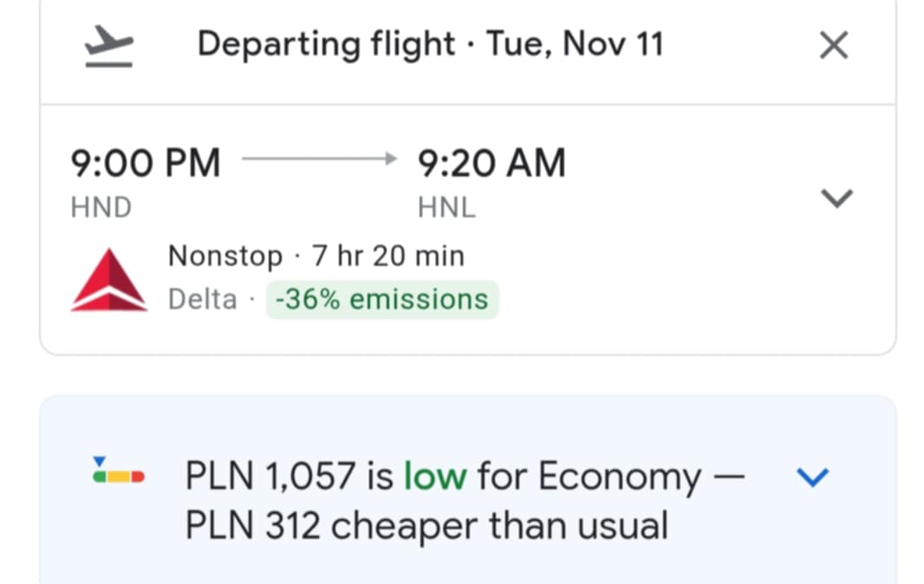Image resolution: width=924 pixels, height=584 pixels.
Task: Click the Delta airline logo
Action: click(x=109, y=279)
